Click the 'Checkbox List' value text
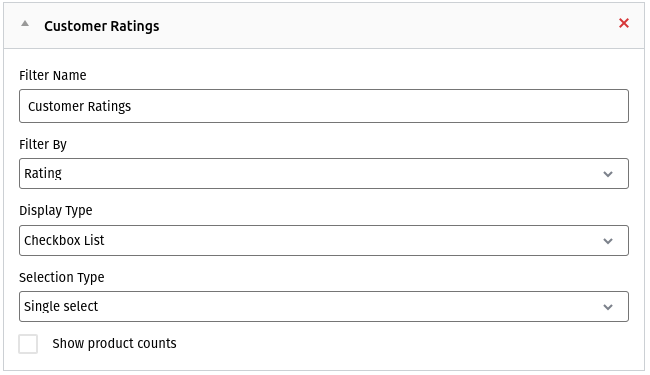650x375 pixels. coord(64,240)
